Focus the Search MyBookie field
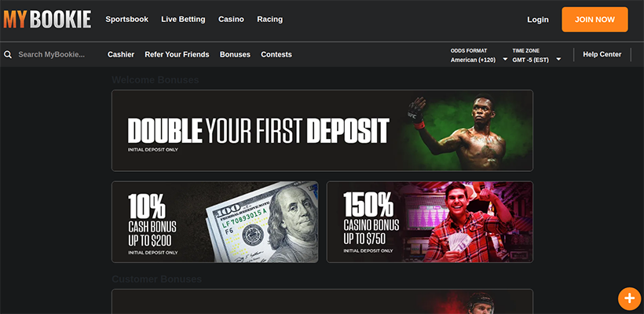The width and height of the screenshot is (644, 314). point(52,55)
